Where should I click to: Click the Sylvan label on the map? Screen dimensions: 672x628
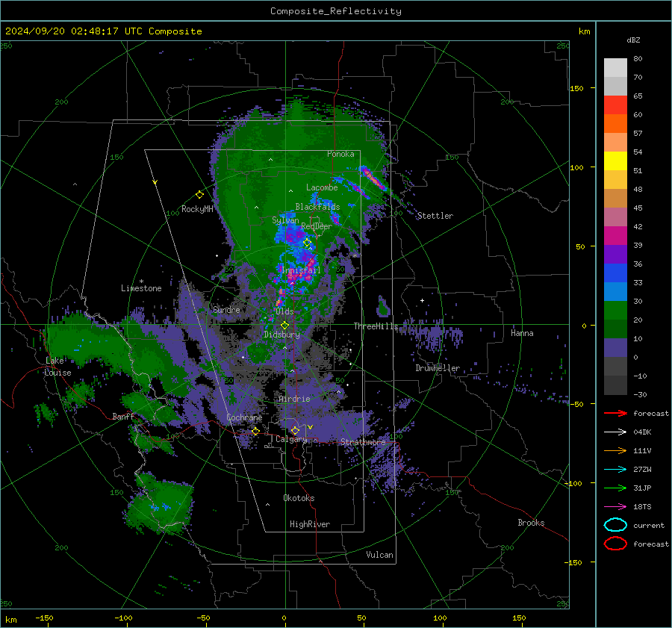point(285,220)
